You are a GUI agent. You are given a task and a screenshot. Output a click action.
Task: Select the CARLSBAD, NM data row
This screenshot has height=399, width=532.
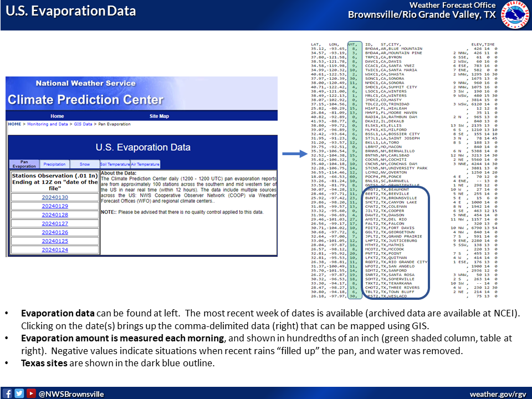coord(404,155)
